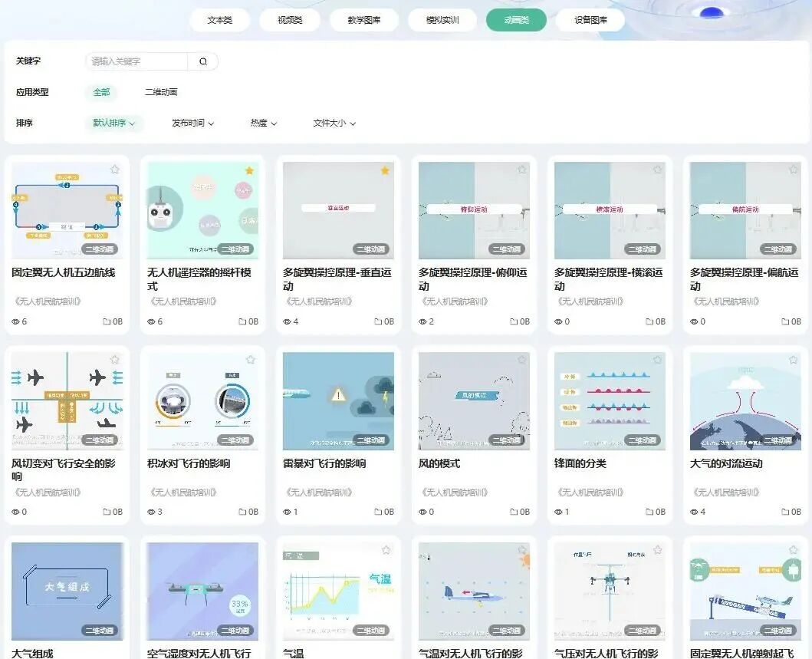Star the 固定翼无人机五边航线 card
Viewport: 812px width, 659px height.
(x=114, y=170)
